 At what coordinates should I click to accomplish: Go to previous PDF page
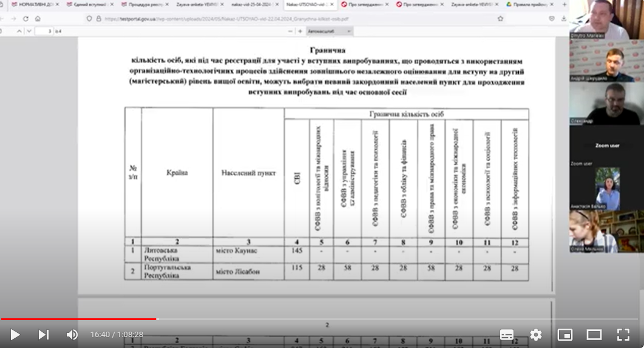point(19,31)
